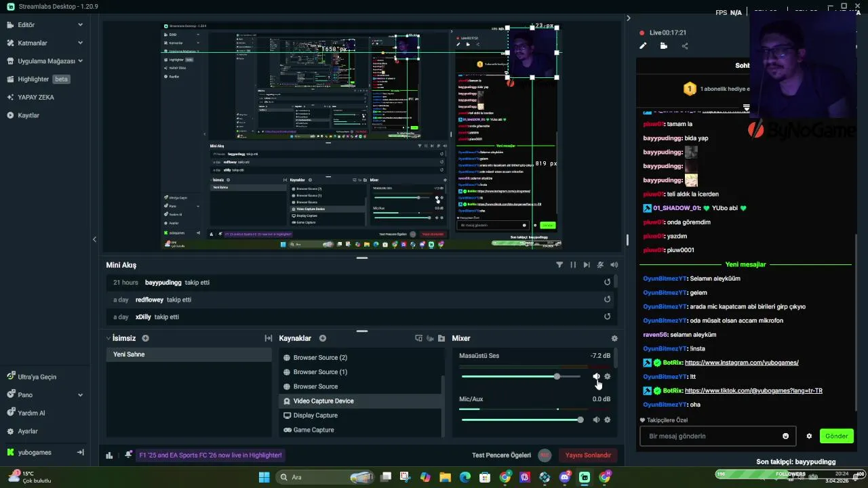This screenshot has height=488, width=868.
Task: Open Mic/Aux settings gear
Action: coord(607,420)
